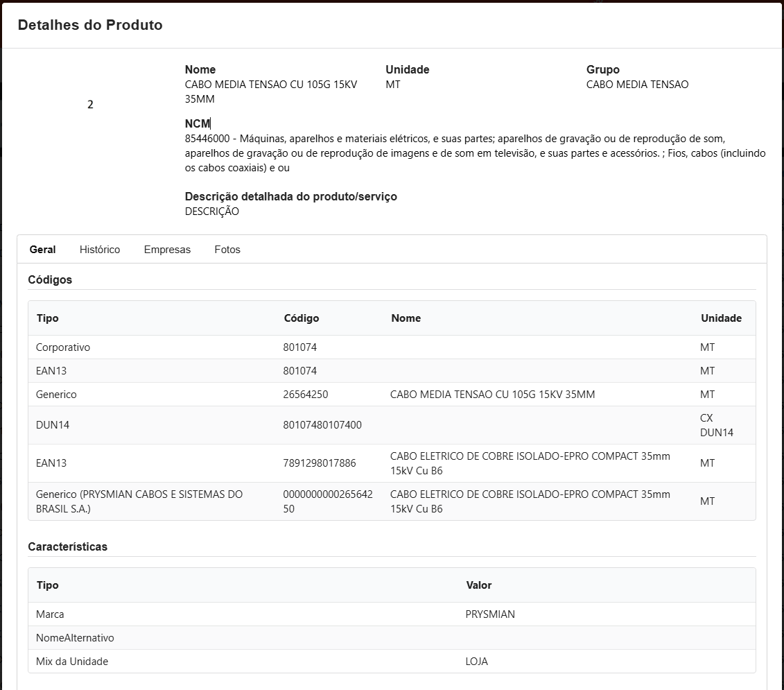The image size is (784, 690).
Task: Click the Código column header
Action: [x=302, y=318]
